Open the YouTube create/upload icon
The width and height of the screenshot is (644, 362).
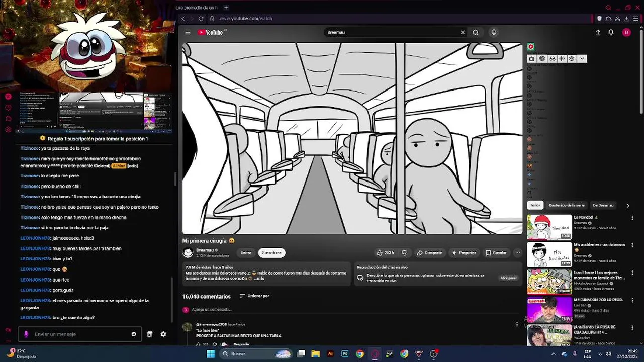598,32
